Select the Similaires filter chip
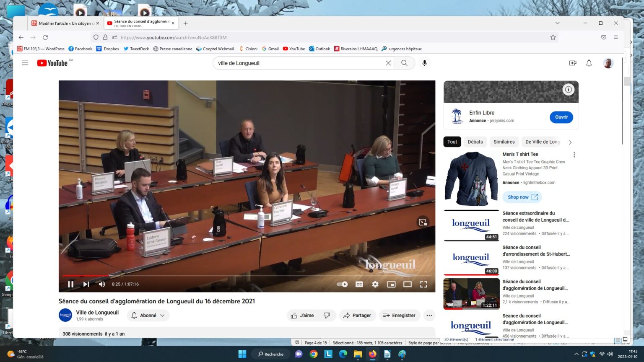Image resolution: width=644 pixels, height=362 pixels. pos(504,142)
